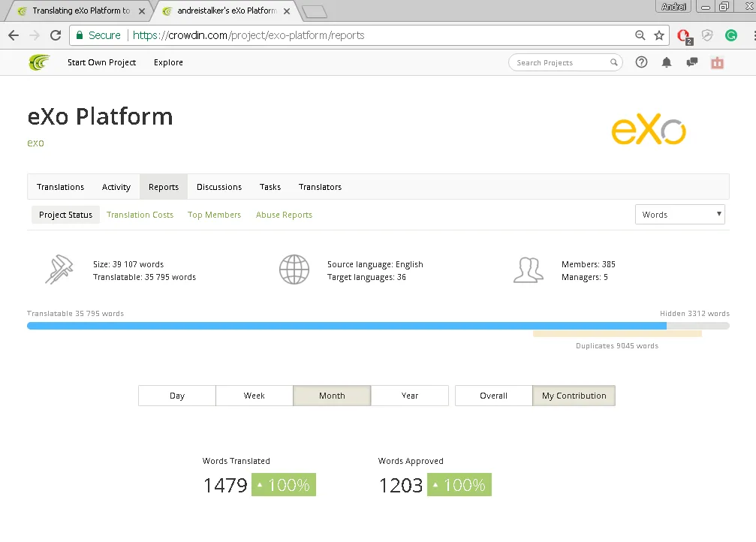
Task: Select the Day period toggle
Action: 177,396
